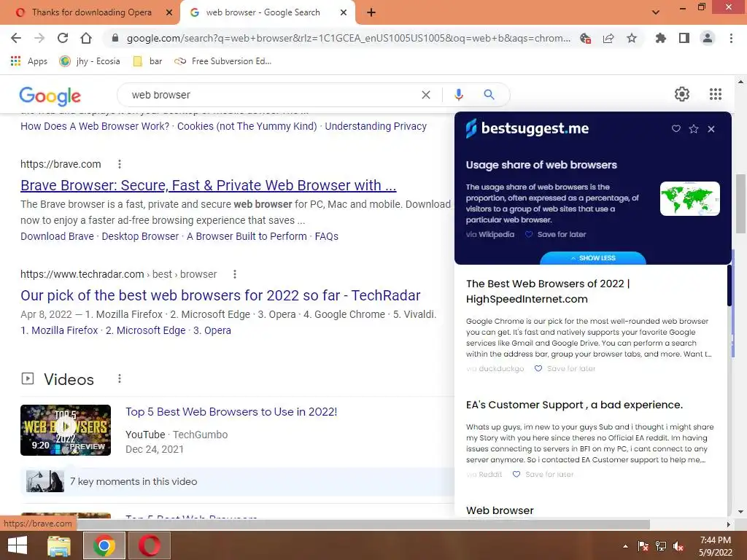Go back with the browser back arrow
This screenshot has width=747, height=560.
coord(16,38)
